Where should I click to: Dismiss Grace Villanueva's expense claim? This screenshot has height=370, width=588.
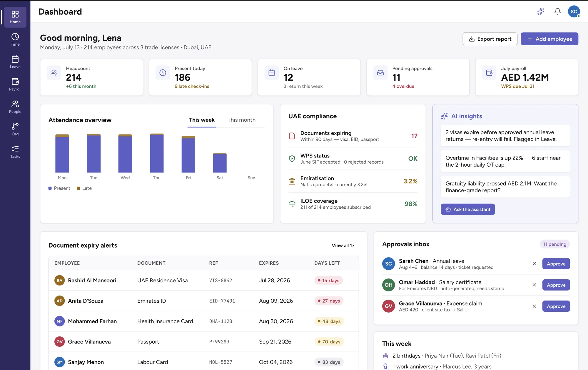(534, 306)
